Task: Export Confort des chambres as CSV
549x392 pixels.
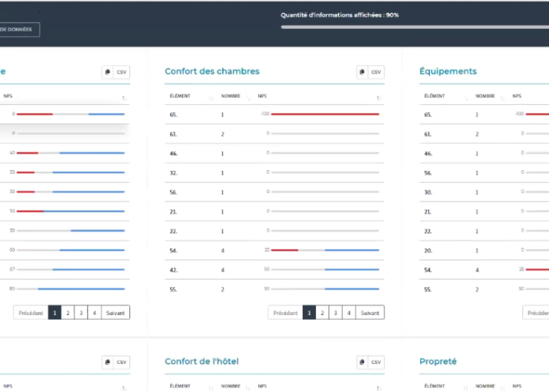Action: pos(376,72)
